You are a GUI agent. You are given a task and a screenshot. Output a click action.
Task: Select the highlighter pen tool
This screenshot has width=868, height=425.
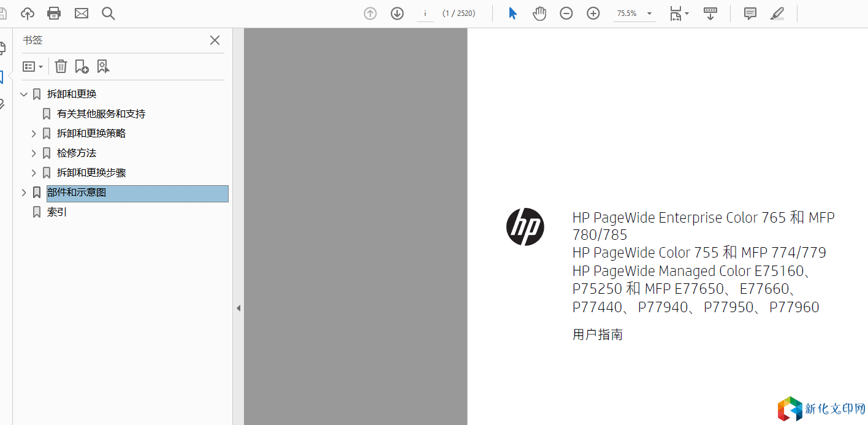[x=777, y=13]
